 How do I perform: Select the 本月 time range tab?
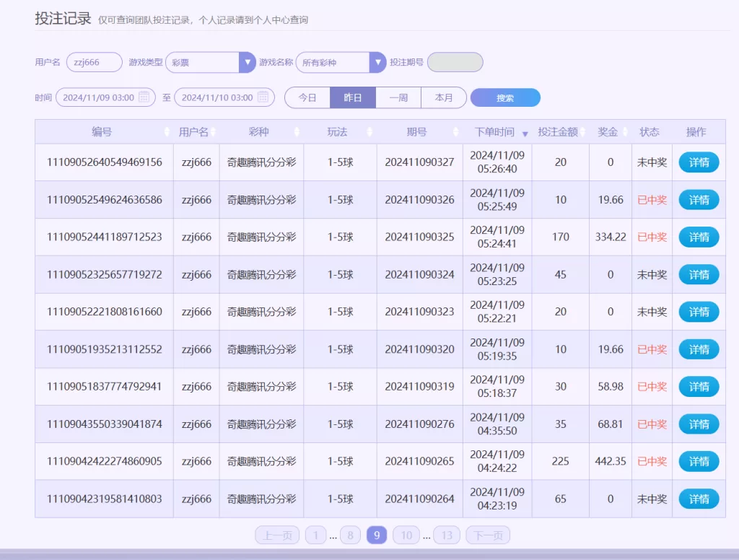tap(444, 97)
